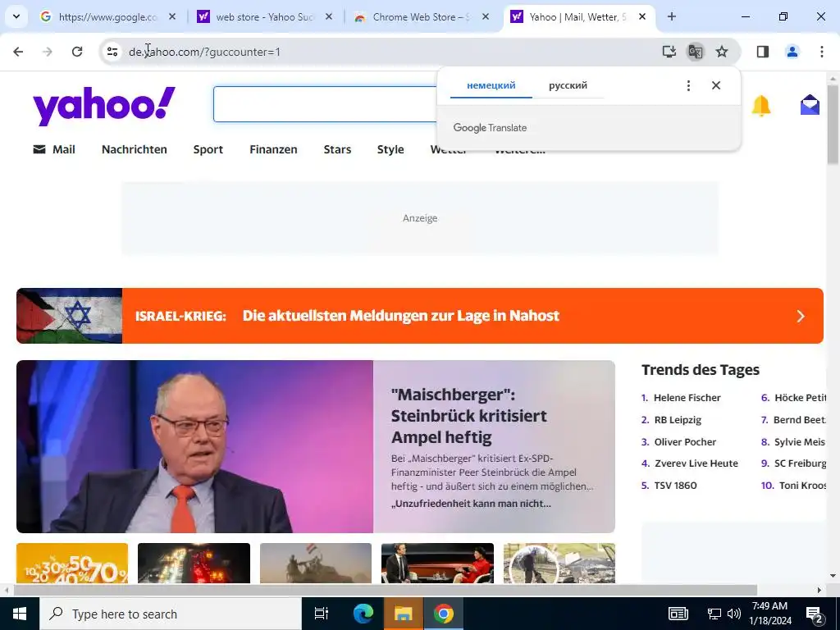Open translate options three-dot menu

[688, 85]
